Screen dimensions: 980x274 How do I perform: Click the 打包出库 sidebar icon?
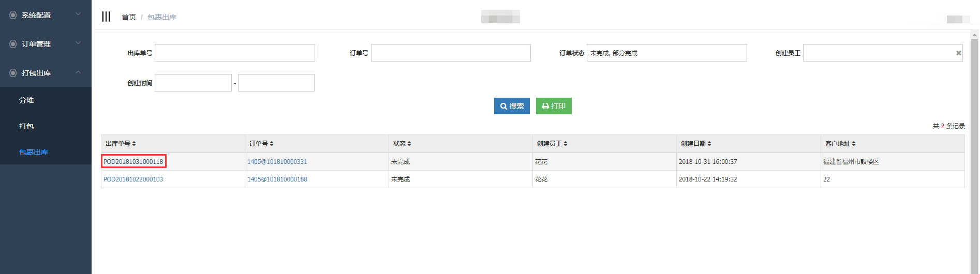(13, 73)
